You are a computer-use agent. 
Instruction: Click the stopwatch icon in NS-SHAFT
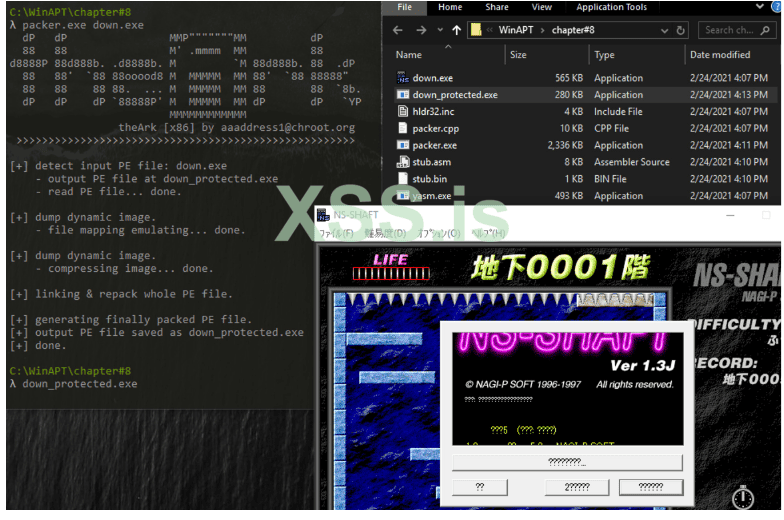pos(742,497)
